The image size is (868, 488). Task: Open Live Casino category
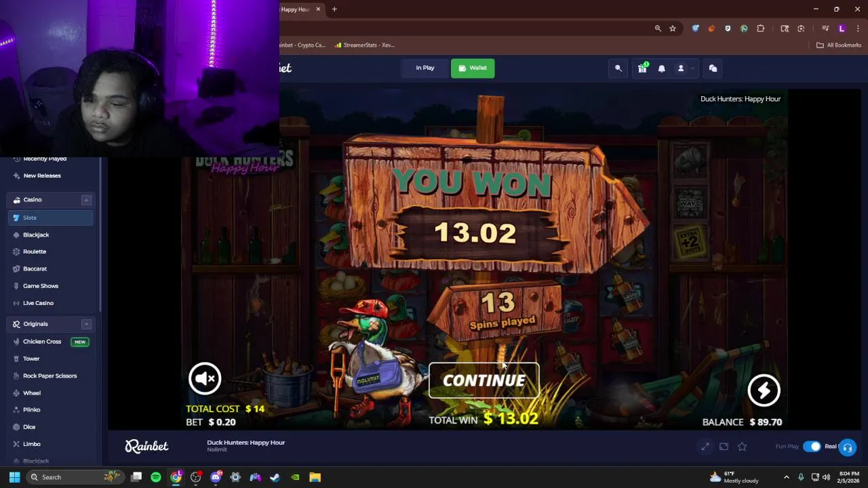click(x=38, y=303)
